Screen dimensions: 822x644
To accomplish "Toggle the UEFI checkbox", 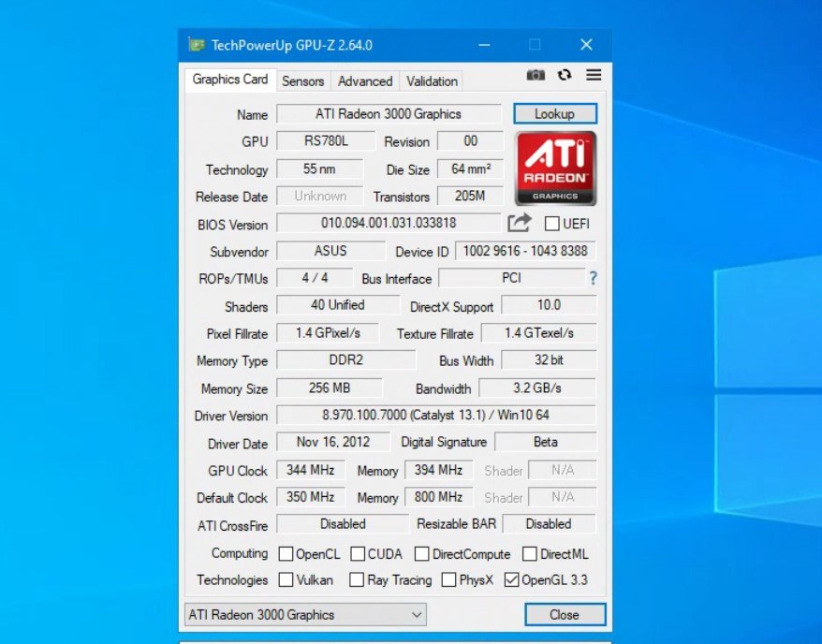I will 552,225.
